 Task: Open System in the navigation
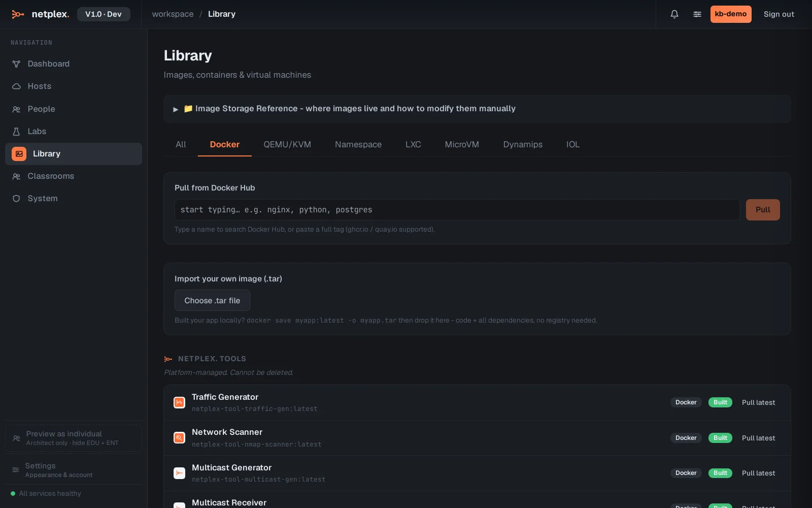[x=74, y=199]
